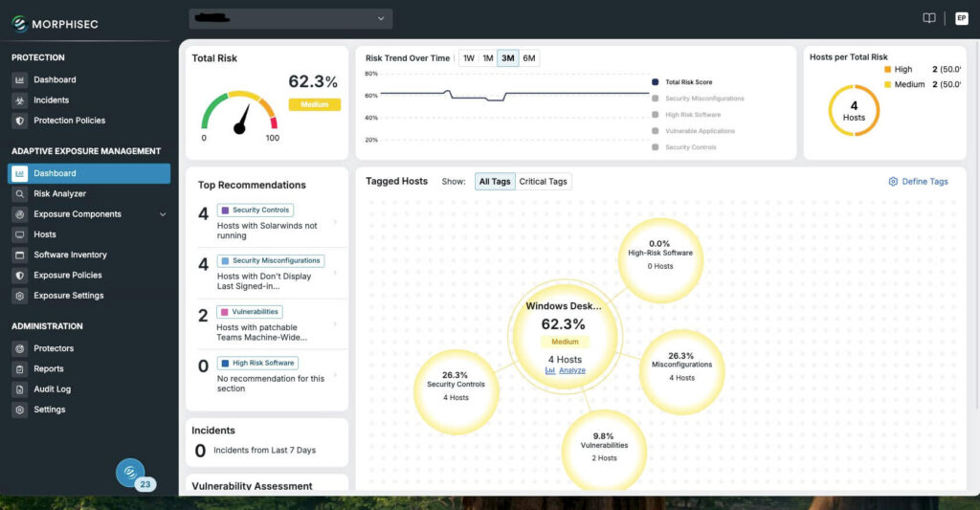Select 1M risk trend range
The height and width of the screenshot is (510, 980).
(x=488, y=58)
